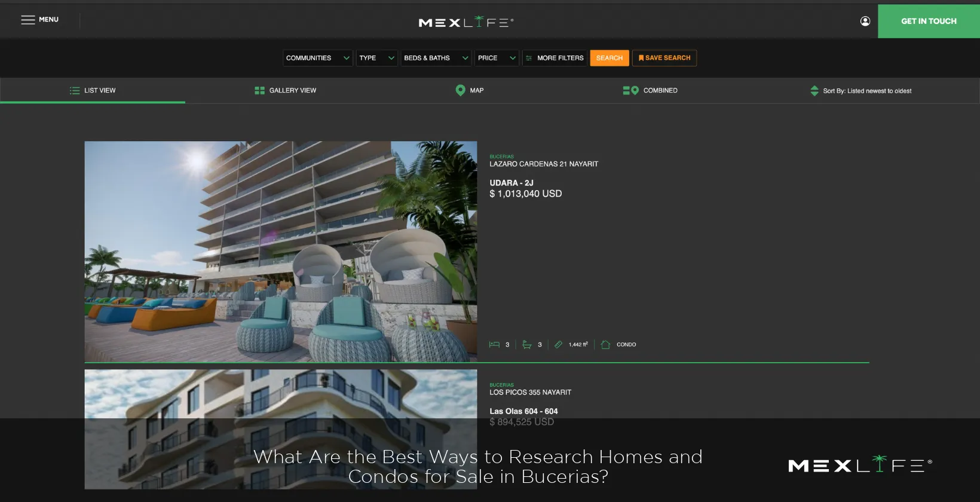This screenshot has height=502, width=980.
Task: Click the Lazaro Cardenas 21 Nayarit address
Action: (x=544, y=164)
